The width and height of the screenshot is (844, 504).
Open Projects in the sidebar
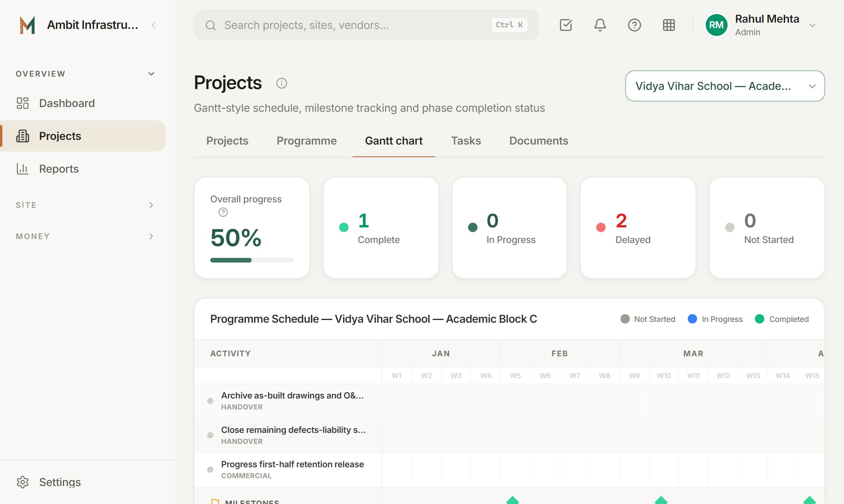click(83, 136)
